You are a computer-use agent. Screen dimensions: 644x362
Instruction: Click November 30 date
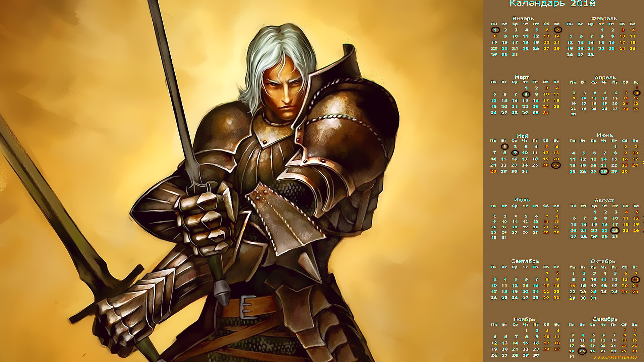tap(536, 355)
